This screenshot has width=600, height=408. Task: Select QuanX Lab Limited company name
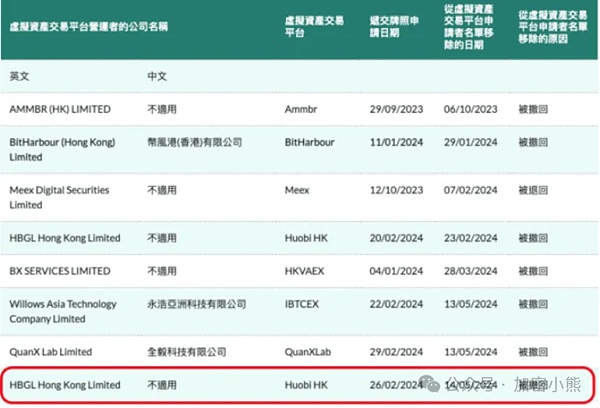[x=51, y=352]
